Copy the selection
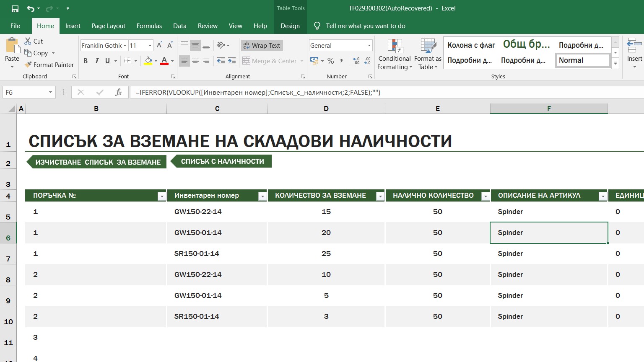Image resolution: width=644 pixels, height=362 pixels. pyautogui.click(x=36, y=53)
